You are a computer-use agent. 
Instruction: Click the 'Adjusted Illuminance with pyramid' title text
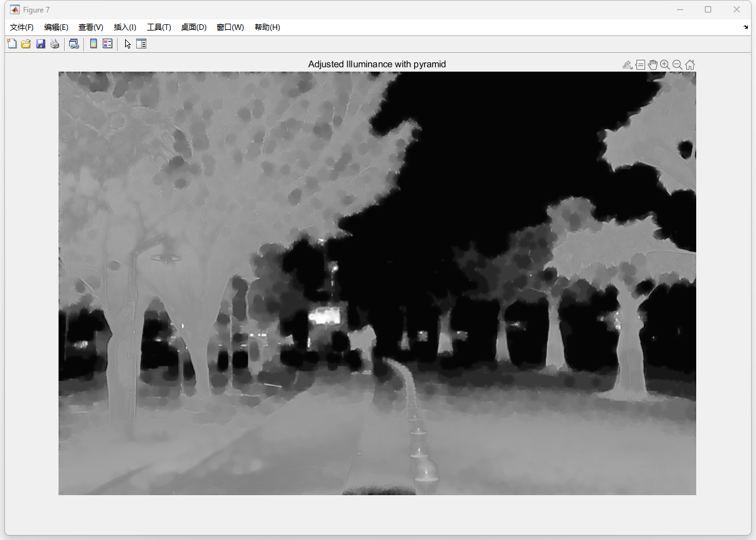pos(377,64)
